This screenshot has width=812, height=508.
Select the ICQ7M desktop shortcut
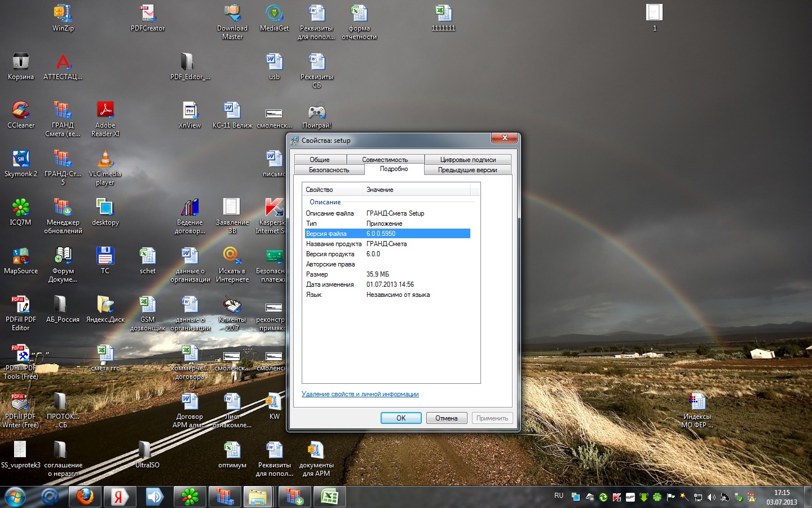[x=21, y=212]
